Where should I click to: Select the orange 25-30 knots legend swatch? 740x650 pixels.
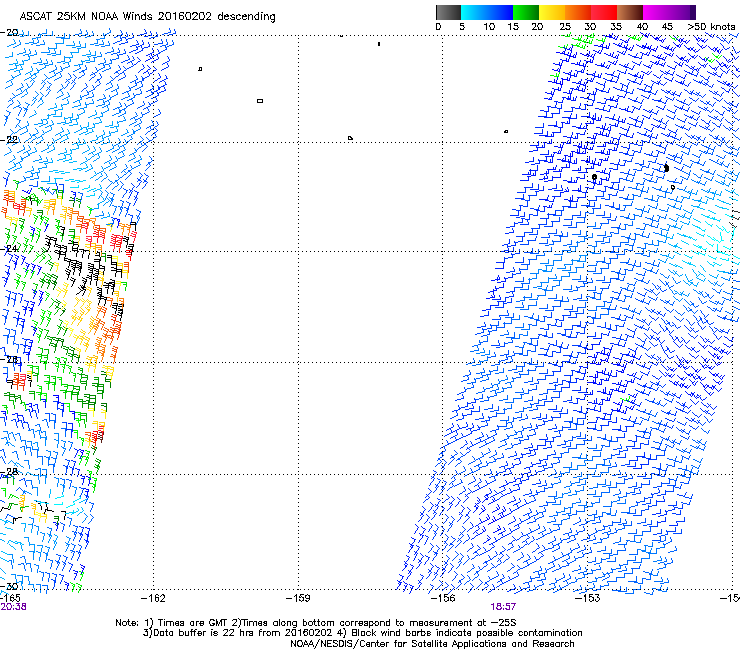tap(578, 12)
